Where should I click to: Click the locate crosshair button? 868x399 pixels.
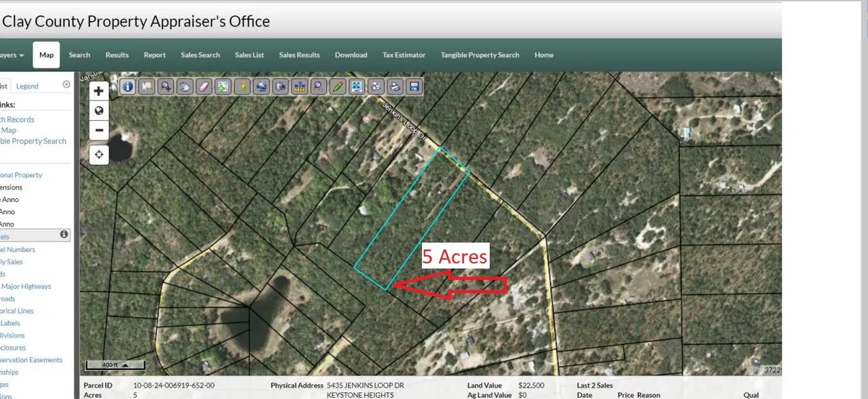99,155
